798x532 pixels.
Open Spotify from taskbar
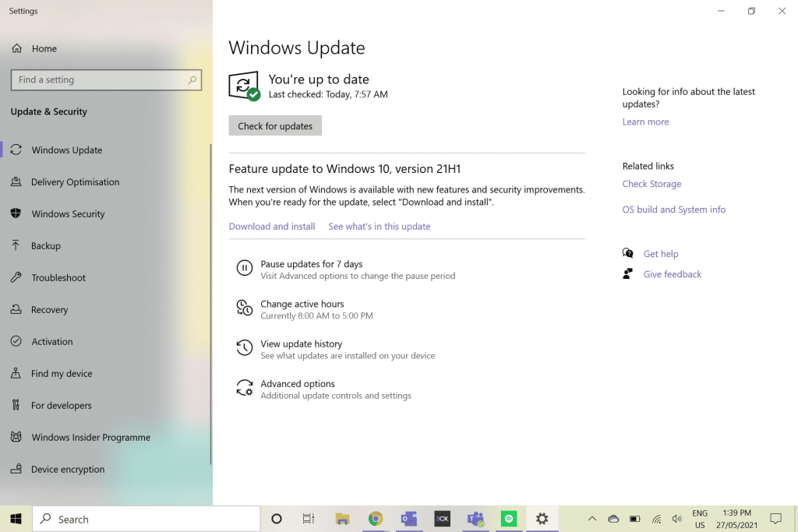coord(508,519)
